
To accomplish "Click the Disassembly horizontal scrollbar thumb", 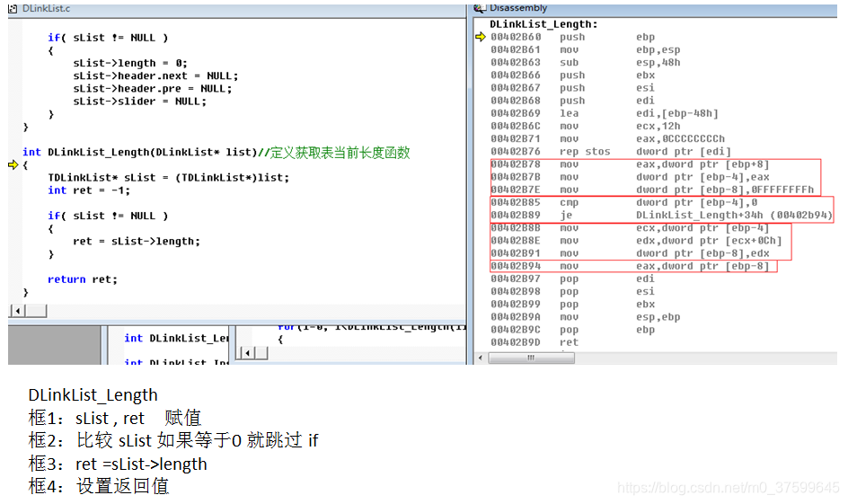I will pyautogui.click(x=531, y=358).
